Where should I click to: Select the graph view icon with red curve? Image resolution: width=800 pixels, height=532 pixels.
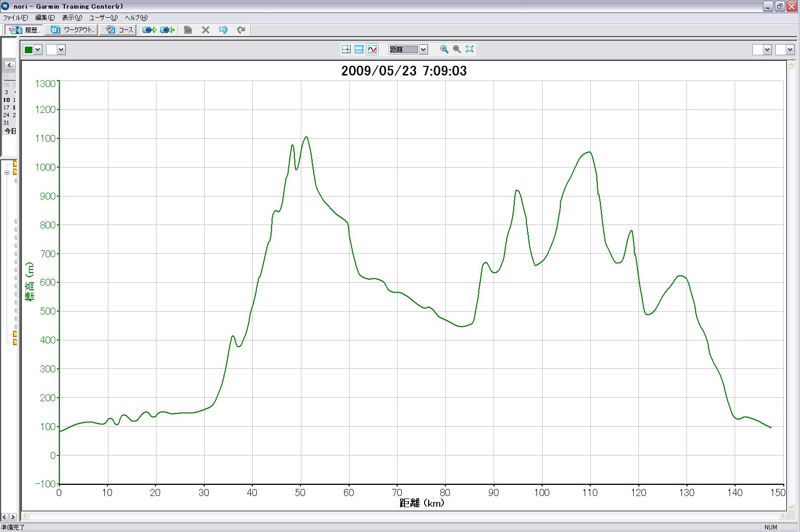[x=372, y=49]
